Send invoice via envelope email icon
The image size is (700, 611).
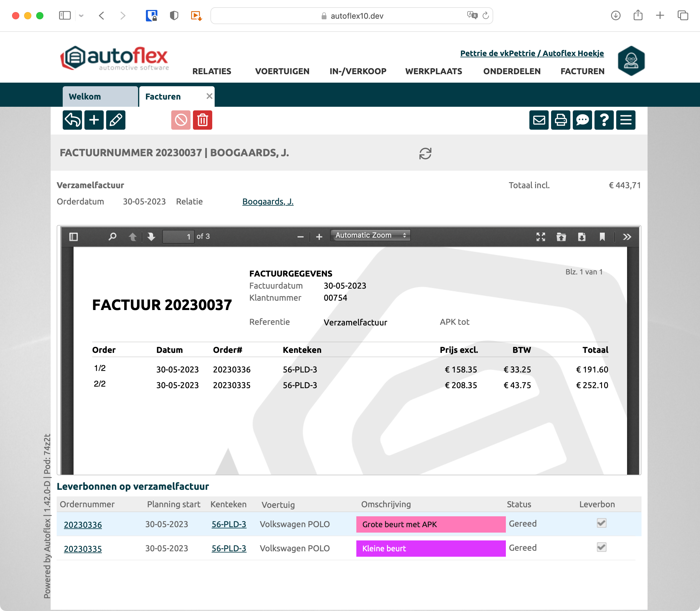539,120
